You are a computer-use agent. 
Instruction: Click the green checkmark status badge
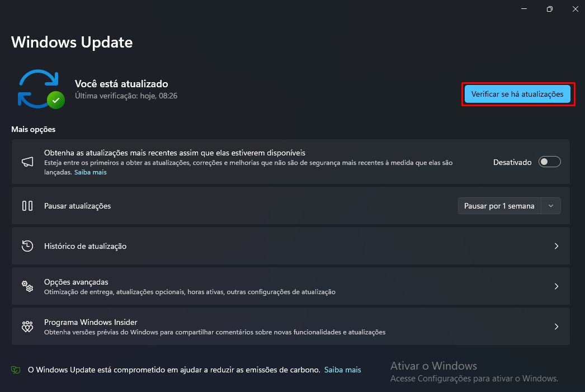(55, 101)
